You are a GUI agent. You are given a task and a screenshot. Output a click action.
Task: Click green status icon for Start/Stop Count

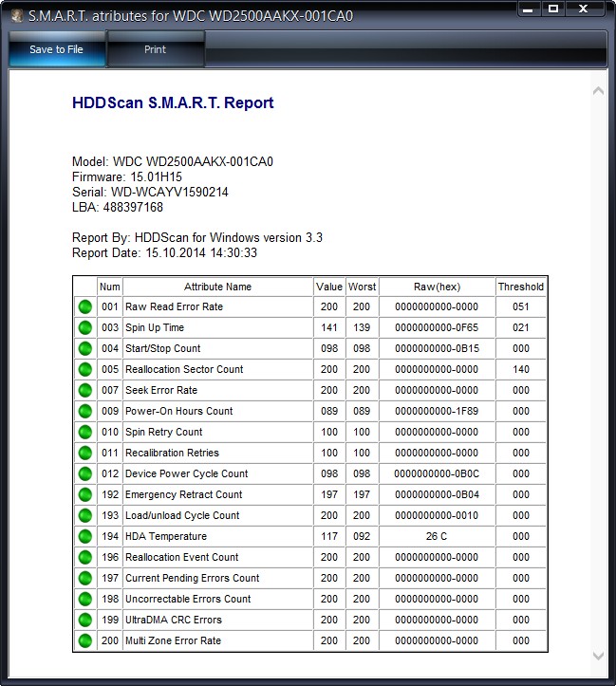coord(85,348)
